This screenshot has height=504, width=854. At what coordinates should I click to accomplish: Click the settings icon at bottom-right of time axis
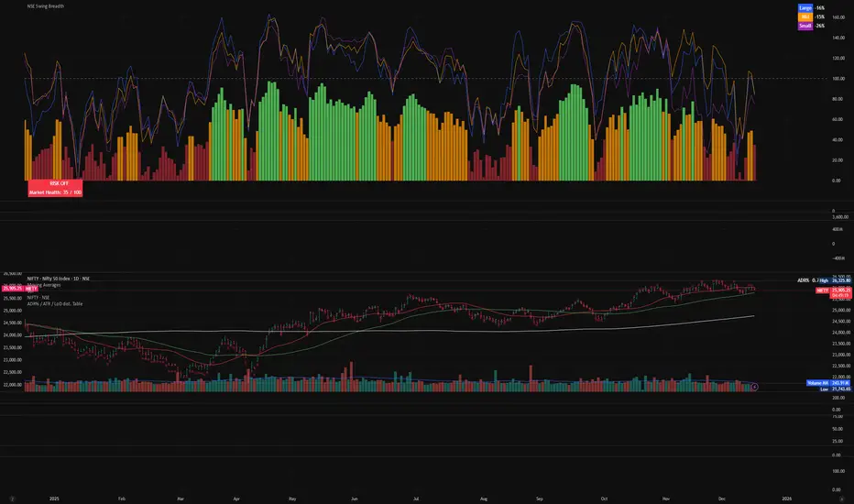point(841,499)
